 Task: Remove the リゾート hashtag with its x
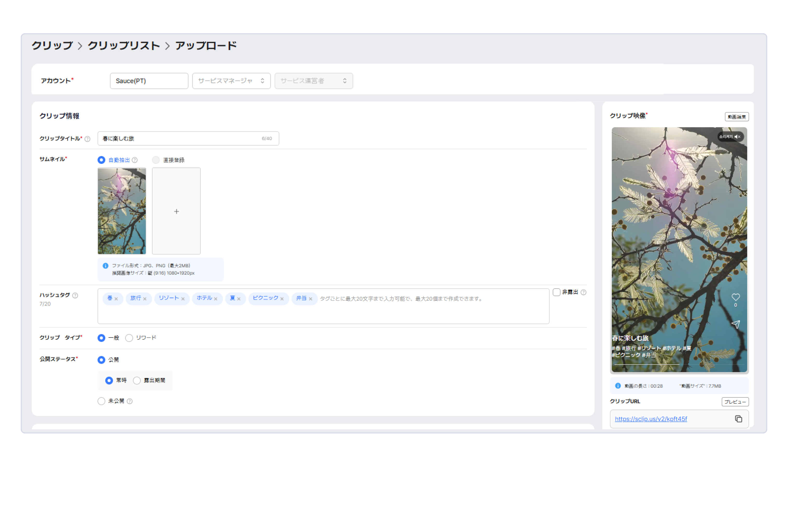coord(183,299)
